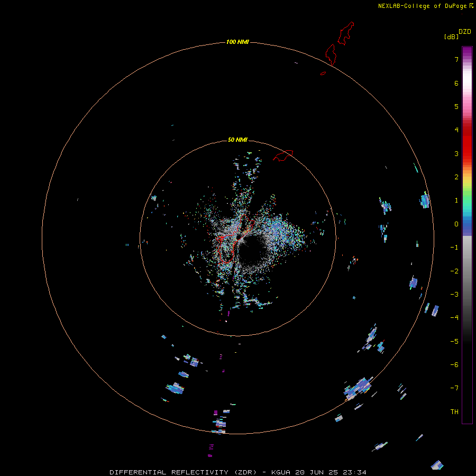Viewport: 476px width, 476px height.
Task: Click the -7 value on color scale
Action: [x=454, y=388]
